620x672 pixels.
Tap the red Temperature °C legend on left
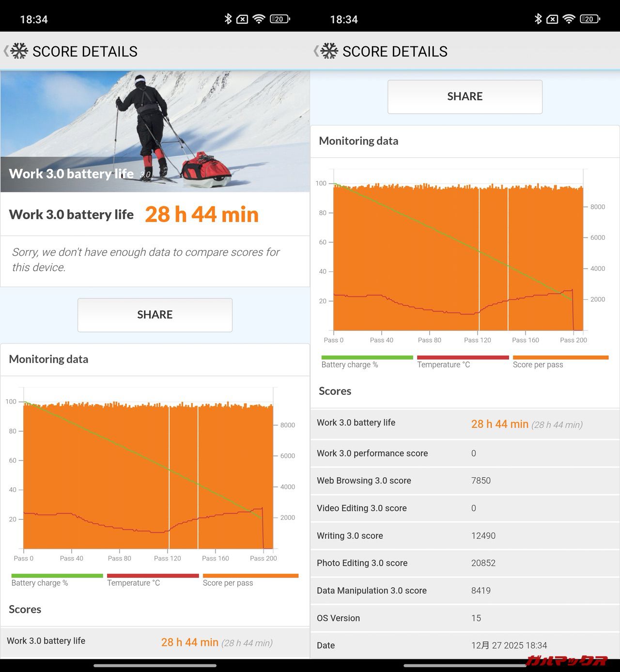tap(153, 580)
